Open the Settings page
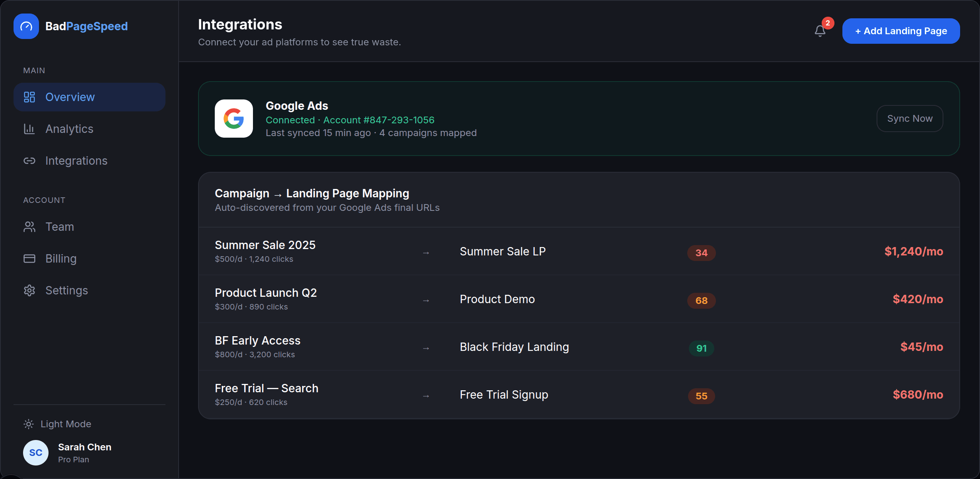980x479 pixels. [x=89, y=290]
